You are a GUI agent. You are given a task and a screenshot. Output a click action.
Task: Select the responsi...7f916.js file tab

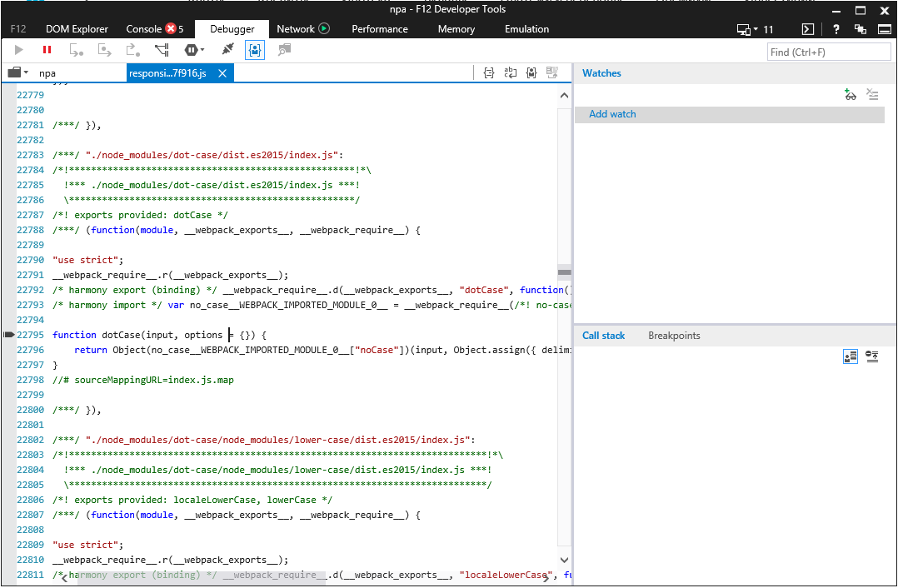[x=167, y=73]
